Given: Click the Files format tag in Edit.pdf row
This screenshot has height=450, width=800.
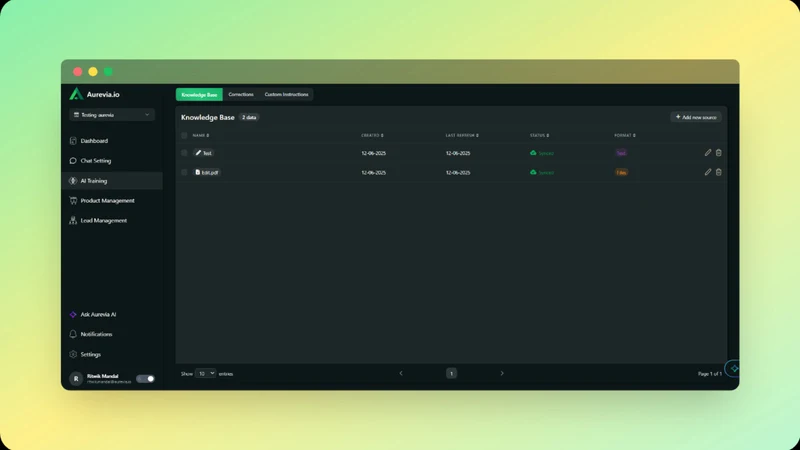Looking at the screenshot, I should coord(621,172).
